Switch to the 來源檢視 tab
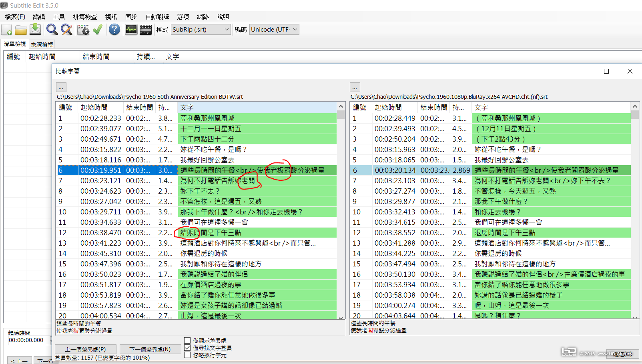642x364 pixels. pyautogui.click(x=42, y=45)
